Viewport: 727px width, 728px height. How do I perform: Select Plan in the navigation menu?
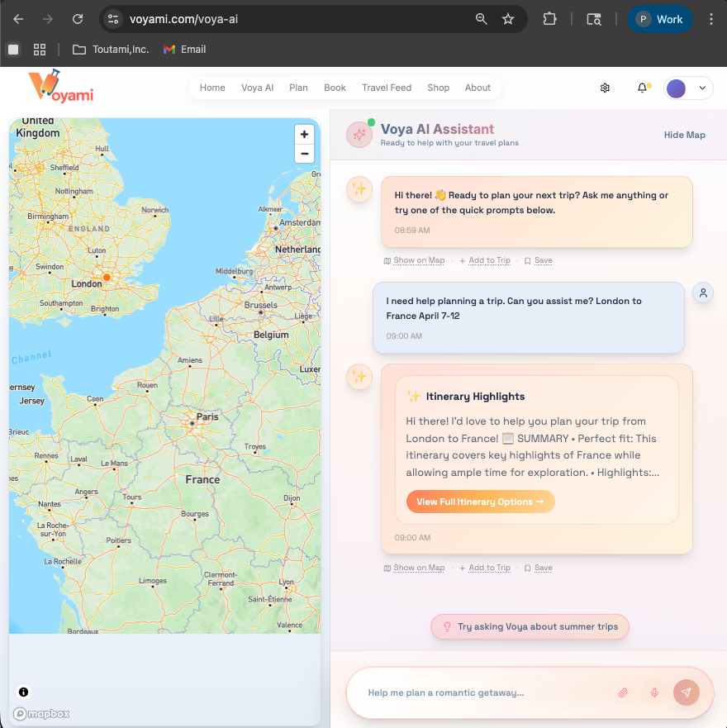pos(298,87)
